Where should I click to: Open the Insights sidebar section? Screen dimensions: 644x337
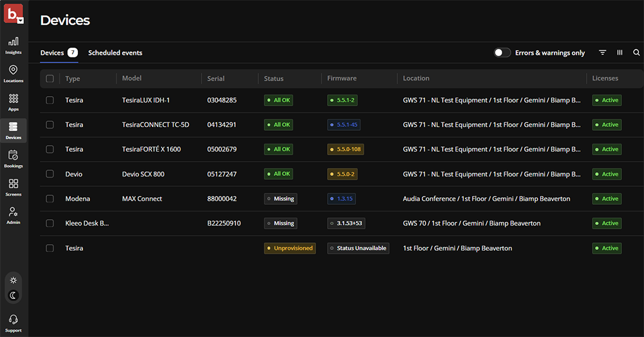pyautogui.click(x=13, y=46)
